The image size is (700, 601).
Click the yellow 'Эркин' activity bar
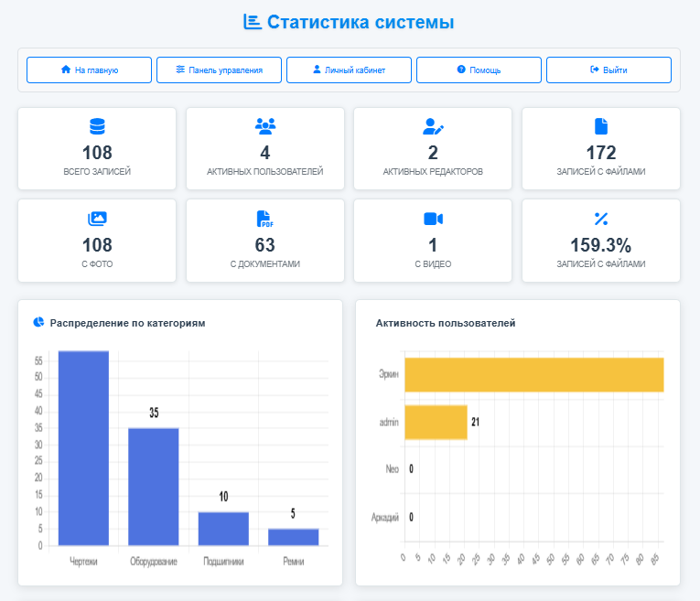[x=533, y=375]
